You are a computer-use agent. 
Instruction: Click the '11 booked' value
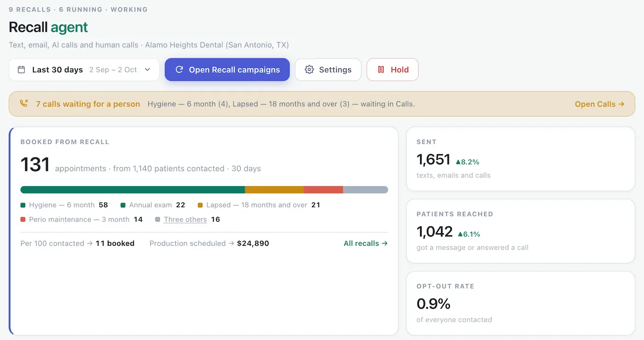click(x=115, y=244)
